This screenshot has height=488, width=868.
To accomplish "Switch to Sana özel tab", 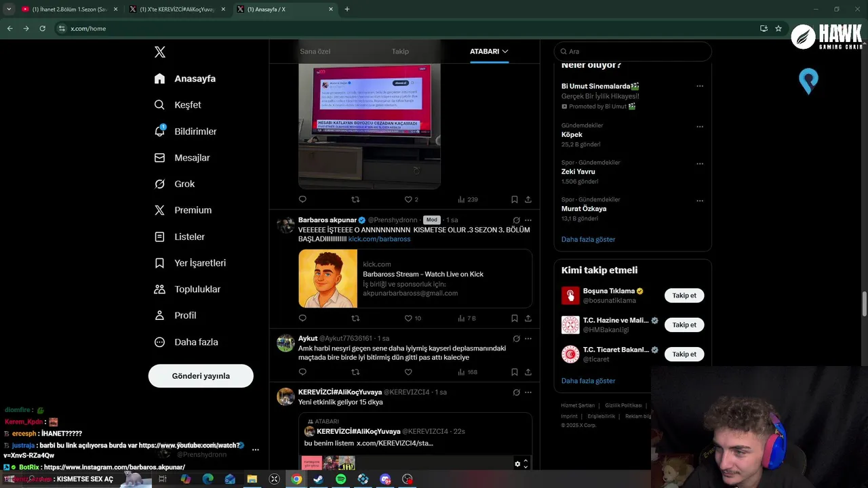I will click(x=315, y=52).
